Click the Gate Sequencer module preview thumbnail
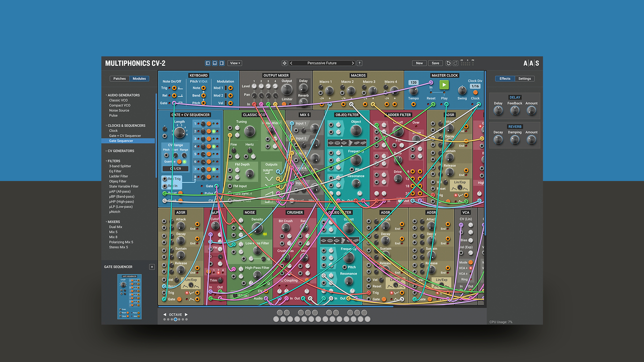Image resolution: width=644 pixels, height=362 pixels. pyautogui.click(x=130, y=297)
